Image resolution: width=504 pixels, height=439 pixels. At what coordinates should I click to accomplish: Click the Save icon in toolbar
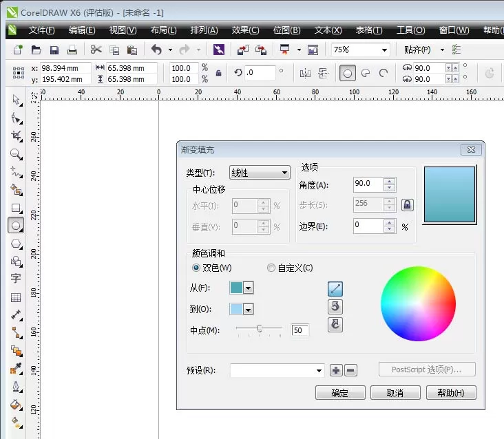point(54,50)
